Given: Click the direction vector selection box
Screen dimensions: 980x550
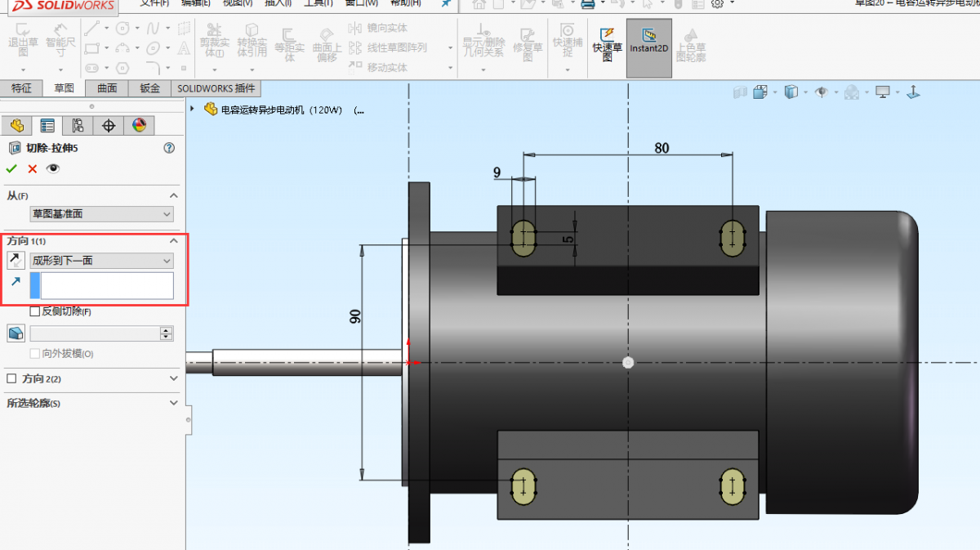Looking at the screenshot, I should (102, 286).
